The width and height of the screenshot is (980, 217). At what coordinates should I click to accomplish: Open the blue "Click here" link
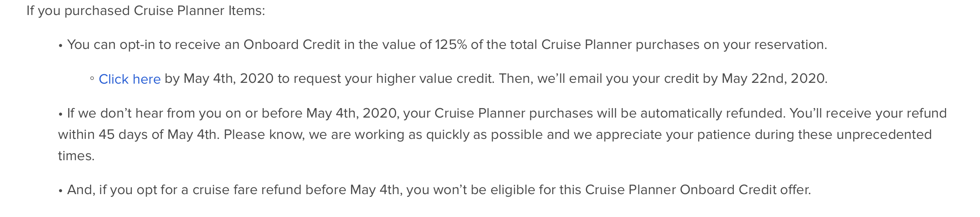(129, 79)
